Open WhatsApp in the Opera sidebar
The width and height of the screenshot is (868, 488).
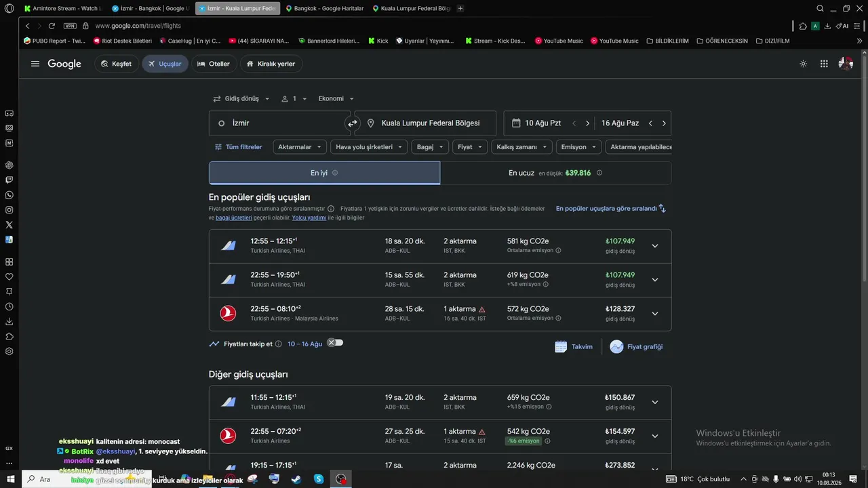tap(9, 195)
